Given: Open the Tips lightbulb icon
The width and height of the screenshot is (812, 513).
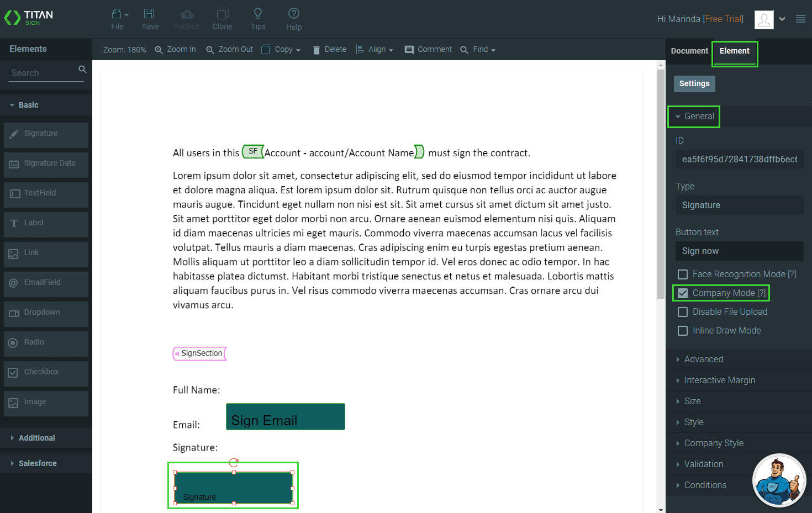Looking at the screenshot, I should [257, 14].
